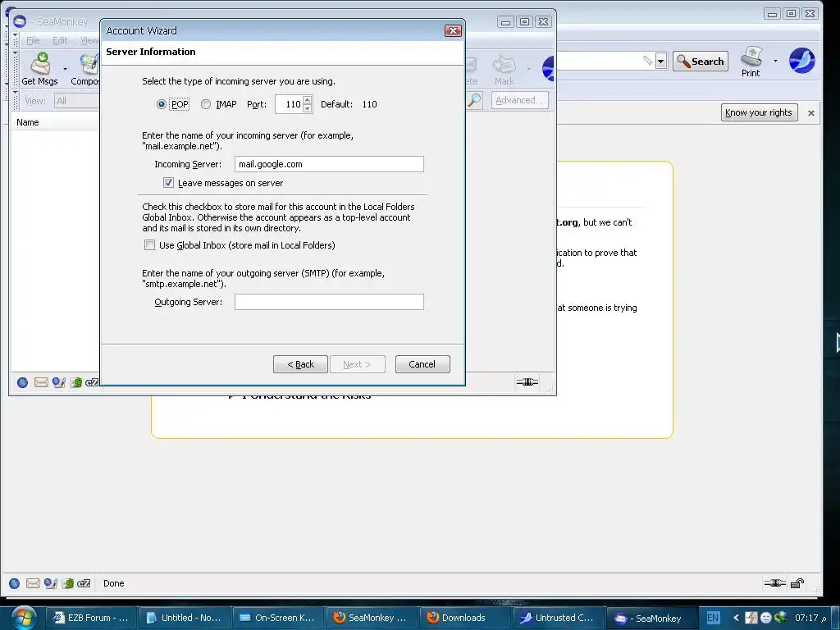840x630 pixels.
Task: Click EN language indicator in taskbar
Action: pyautogui.click(x=713, y=618)
